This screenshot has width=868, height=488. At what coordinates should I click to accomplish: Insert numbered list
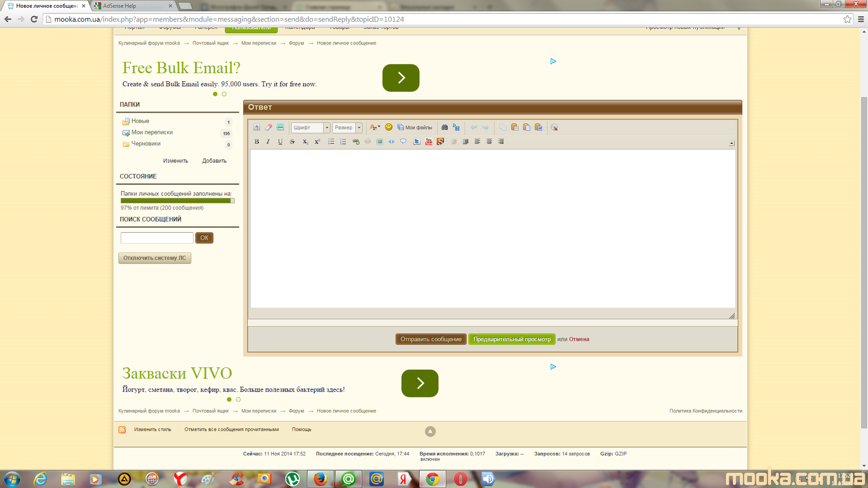coord(343,142)
